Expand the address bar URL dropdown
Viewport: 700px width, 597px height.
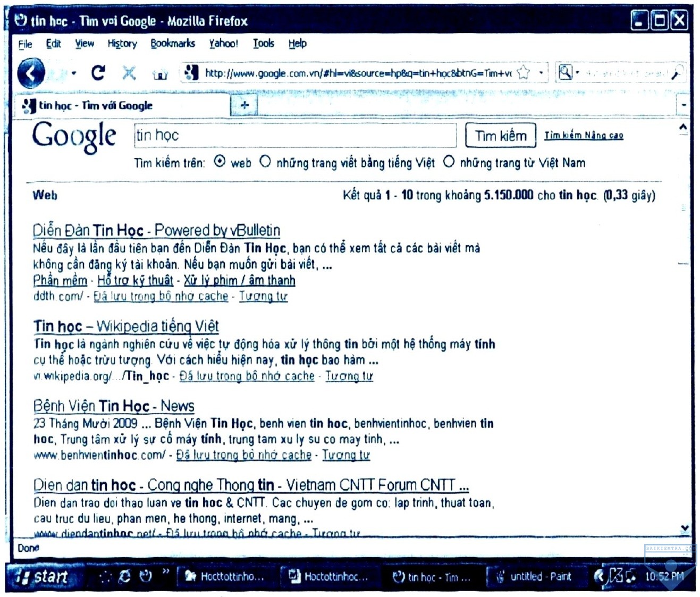541,72
